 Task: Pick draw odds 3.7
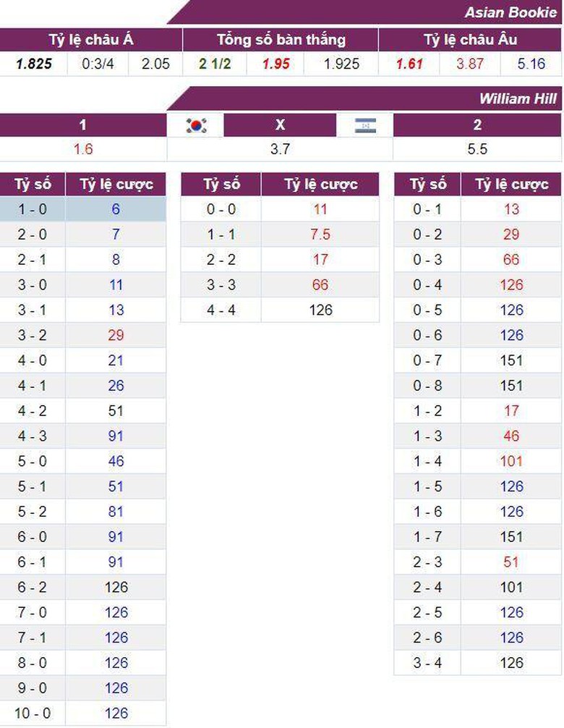pyautogui.click(x=281, y=149)
